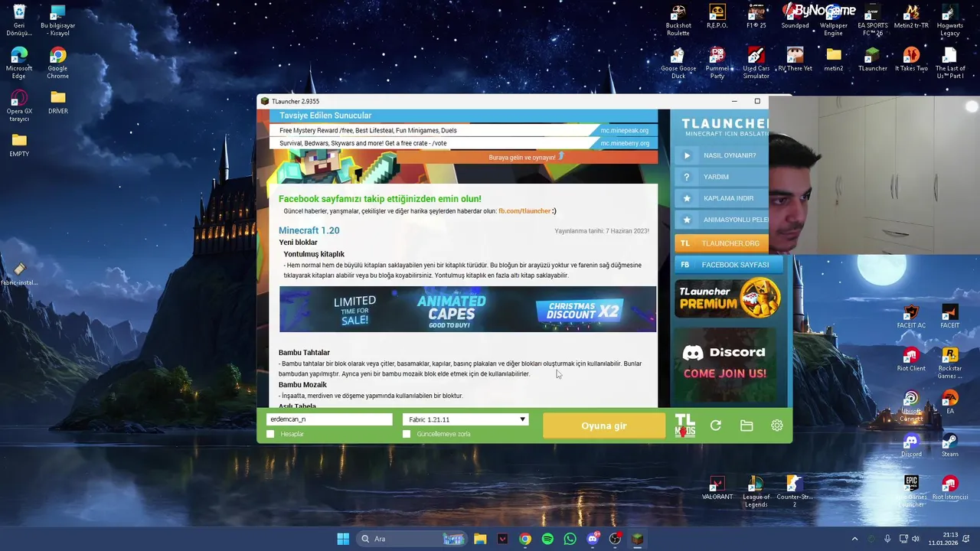Click the mc.mineberry.org server address
980x551 pixels.
click(625, 143)
